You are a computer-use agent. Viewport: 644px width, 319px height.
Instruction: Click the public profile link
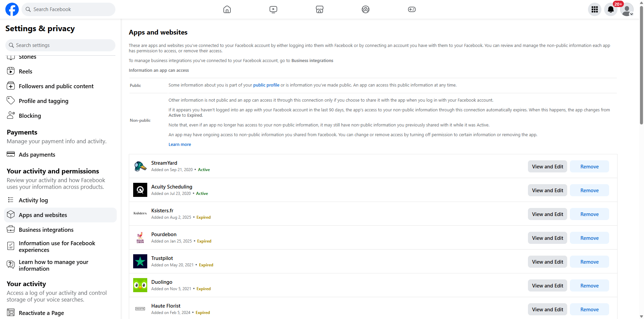pos(266,85)
